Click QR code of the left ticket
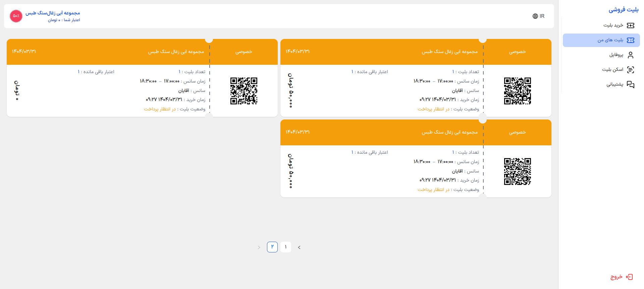This screenshot has height=289, width=644. 244,91
